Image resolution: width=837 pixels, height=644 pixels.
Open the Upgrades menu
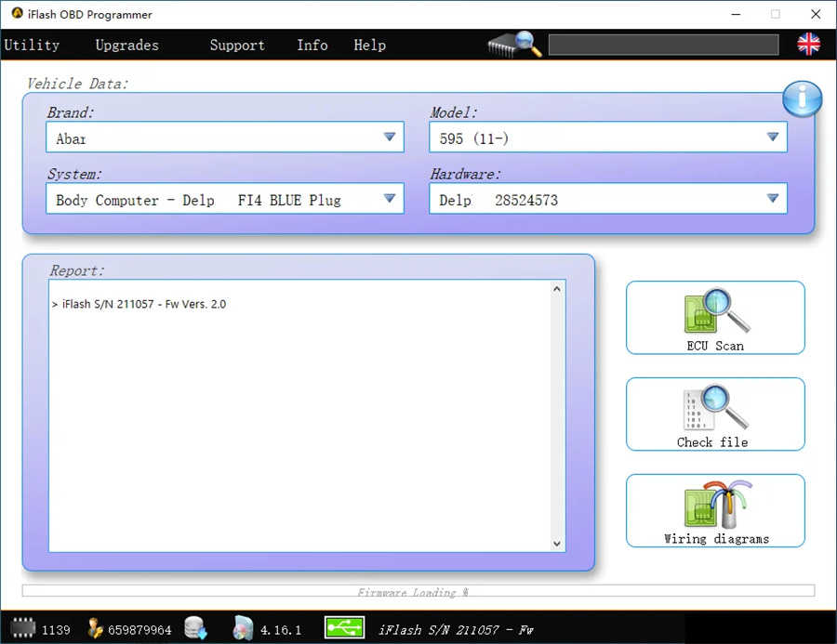pyautogui.click(x=127, y=45)
